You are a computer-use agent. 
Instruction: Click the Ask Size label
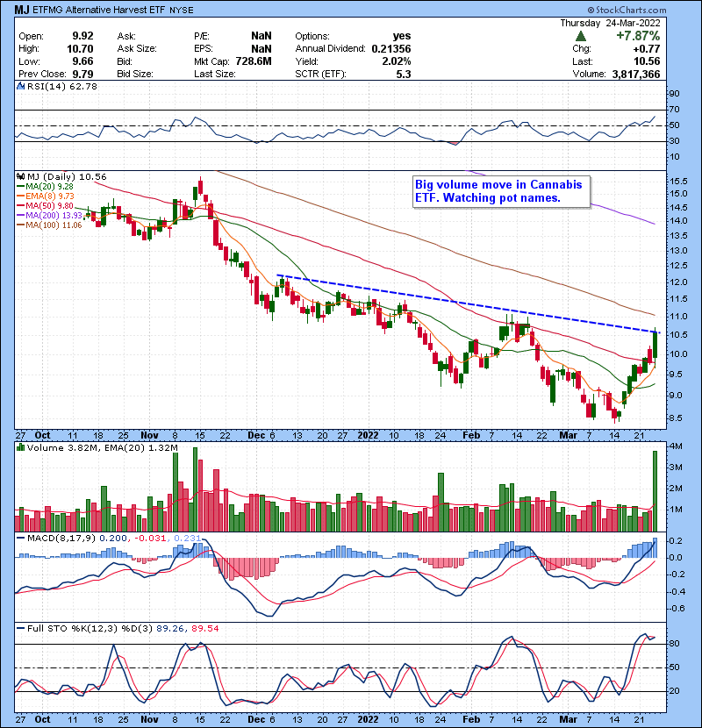137,49
